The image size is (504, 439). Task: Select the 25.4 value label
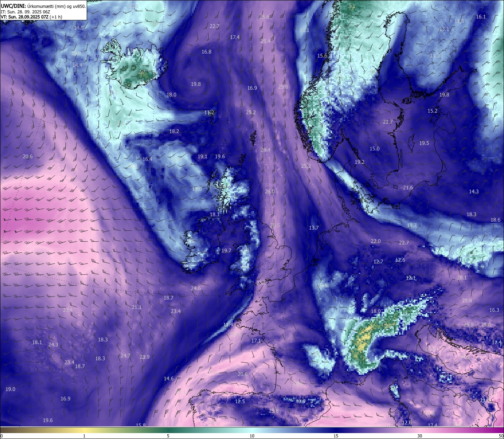[x=265, y=41]
